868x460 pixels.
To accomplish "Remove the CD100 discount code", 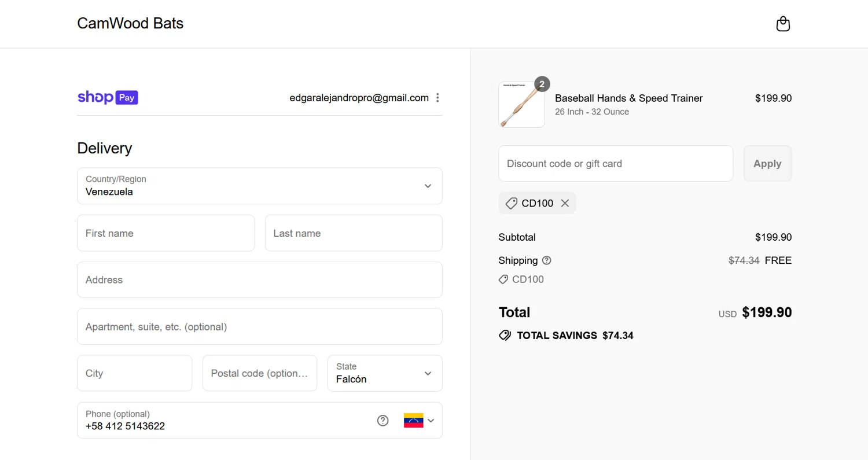I will click(565, 203).
